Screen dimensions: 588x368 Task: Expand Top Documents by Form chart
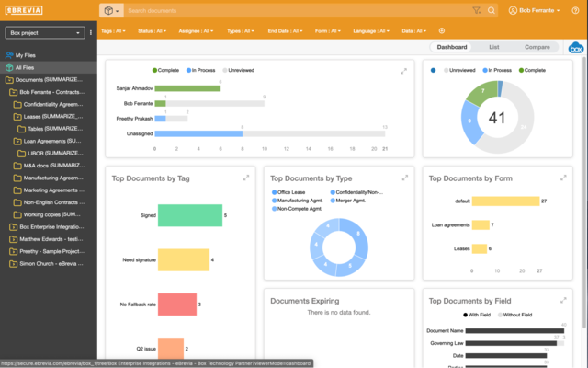563,178
